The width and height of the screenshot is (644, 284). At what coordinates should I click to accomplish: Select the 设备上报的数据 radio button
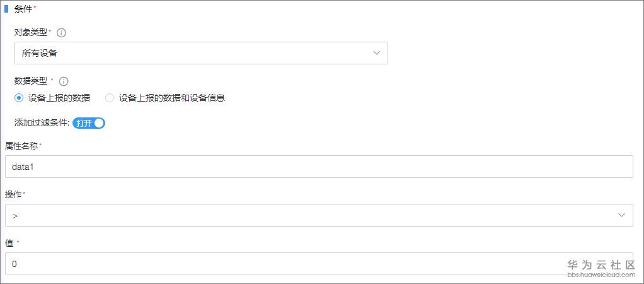point(19,98)
